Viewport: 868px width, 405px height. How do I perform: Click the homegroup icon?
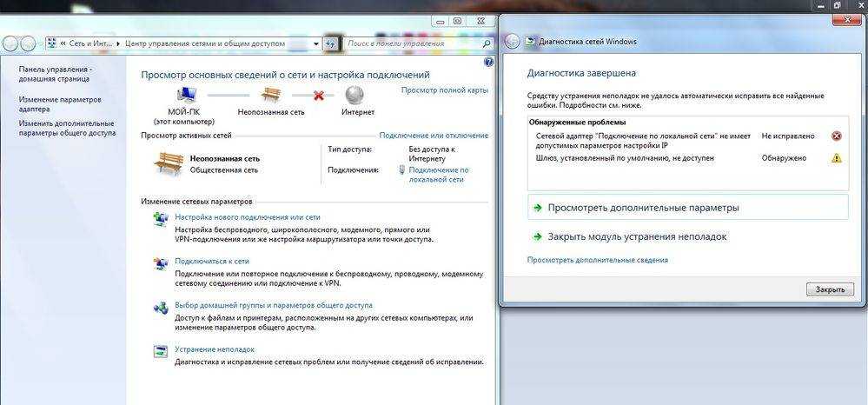coord(161,308)
